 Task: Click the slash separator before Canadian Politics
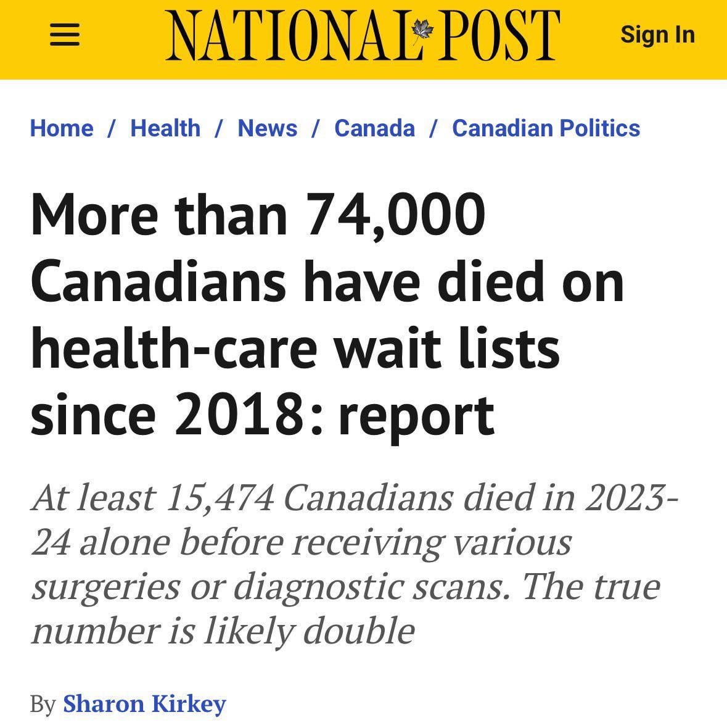pyautogui.click(x=433, y=128)
